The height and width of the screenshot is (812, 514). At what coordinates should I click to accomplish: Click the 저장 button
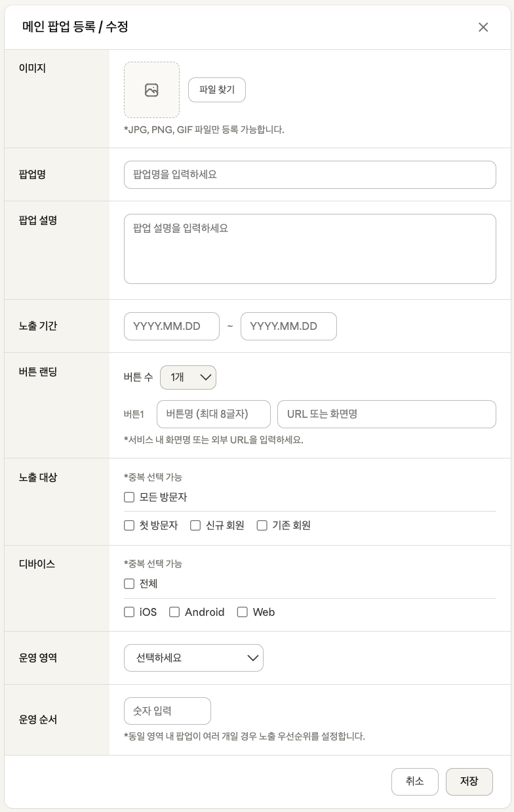tap(469, 782)
